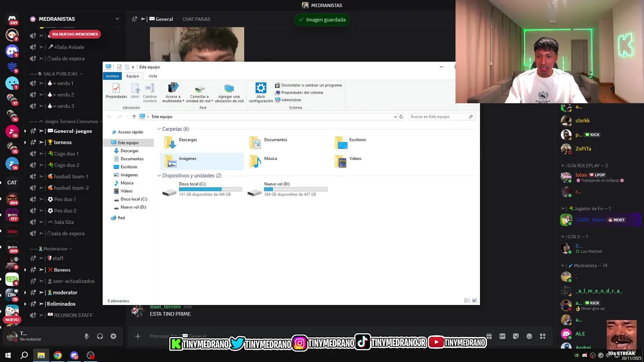This screenshot has width=644, height=362.
Task: Click Administrar in the Sistema group
Action: [288, 100]
